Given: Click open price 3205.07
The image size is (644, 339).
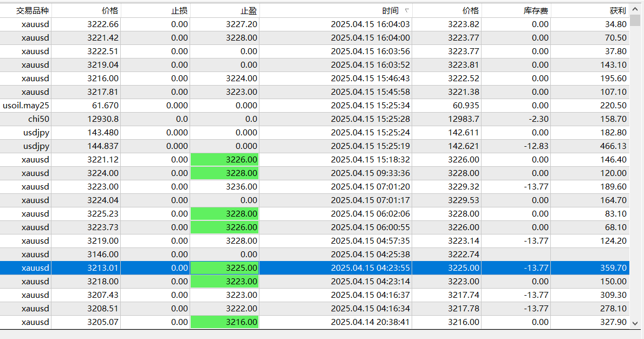Looking at the screenshot, I should point(103,322).
